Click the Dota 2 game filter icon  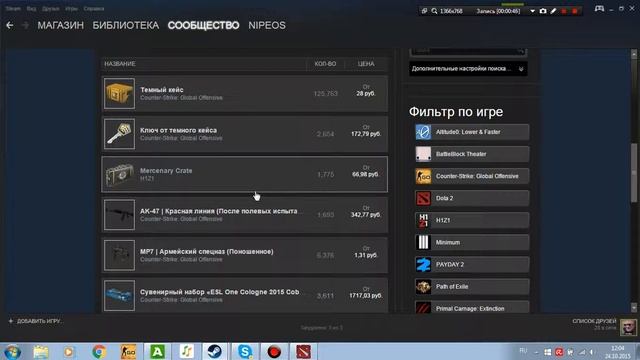pyautogui.click(x=423, y=198)
